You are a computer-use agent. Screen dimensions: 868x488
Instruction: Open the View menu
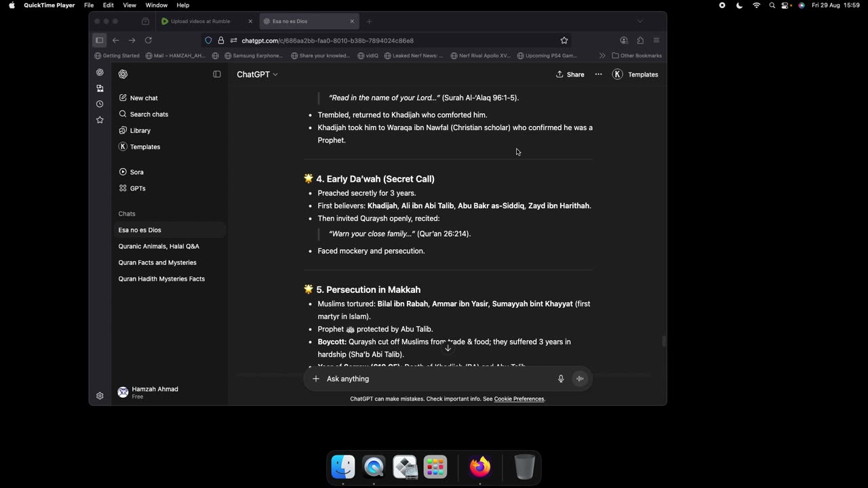[130, 5]
